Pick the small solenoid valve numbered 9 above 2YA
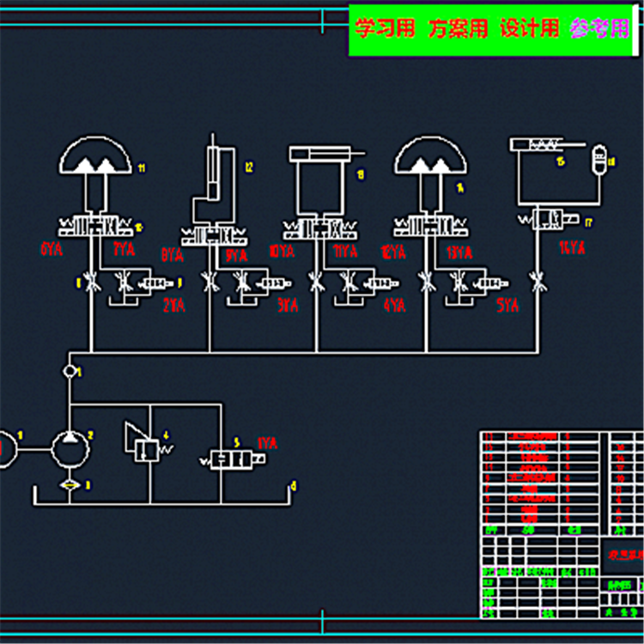 coord(155,283)
